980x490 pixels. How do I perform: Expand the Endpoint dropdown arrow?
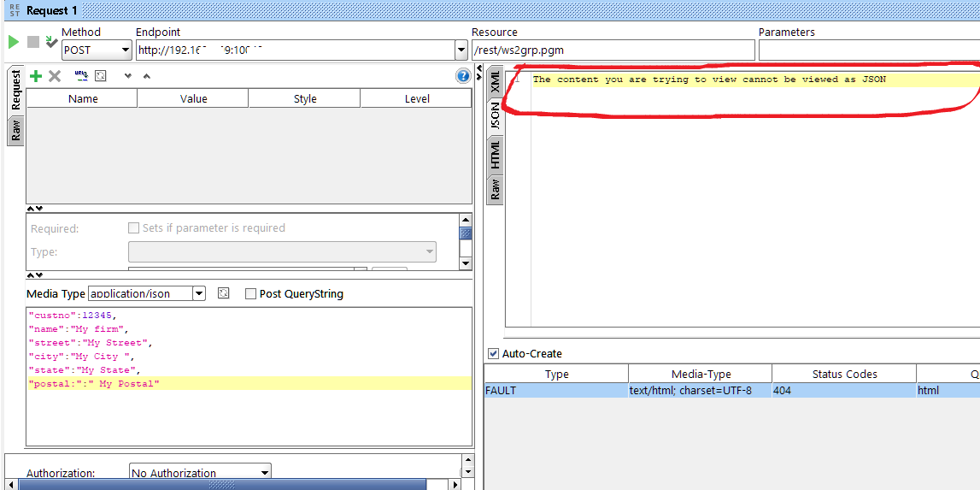pos(461,50)
